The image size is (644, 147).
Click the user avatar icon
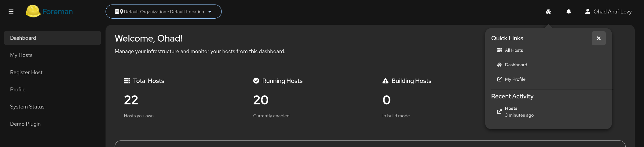coord(587,12)
